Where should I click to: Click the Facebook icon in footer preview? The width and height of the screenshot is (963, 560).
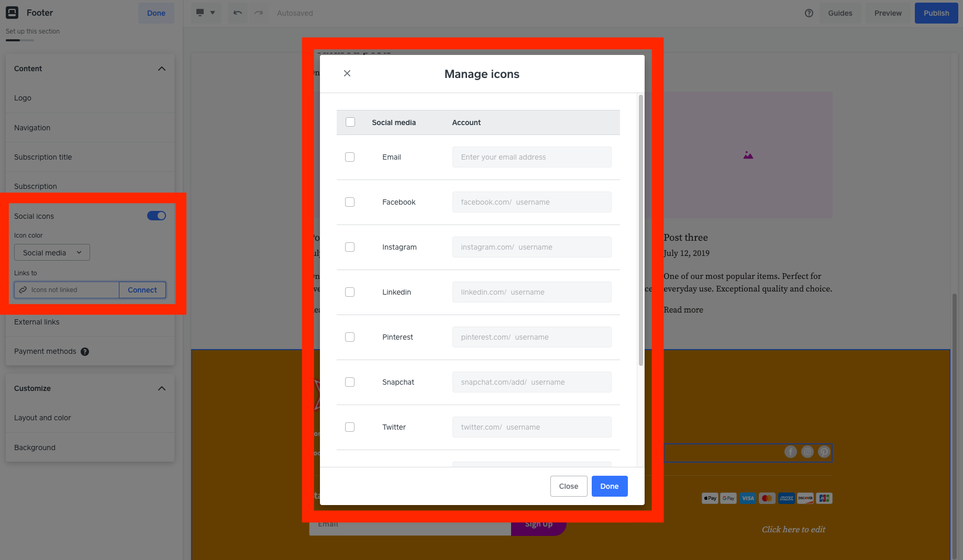coord(791,452)
